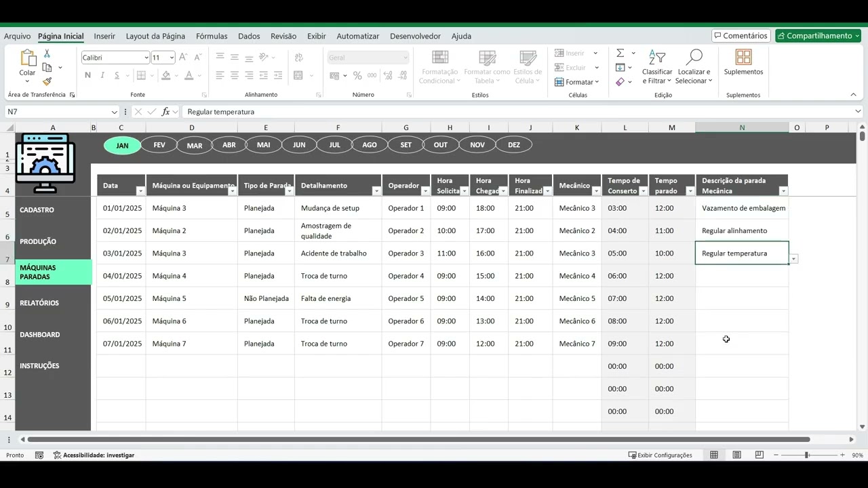Increase font size with larger A icon
The image size is (868, 488).
coord(183,58)
